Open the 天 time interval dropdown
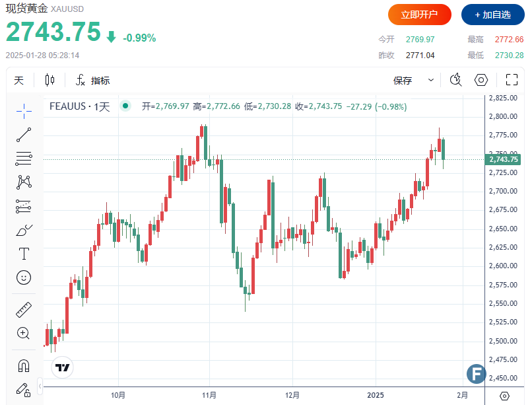 coord(19,81)
